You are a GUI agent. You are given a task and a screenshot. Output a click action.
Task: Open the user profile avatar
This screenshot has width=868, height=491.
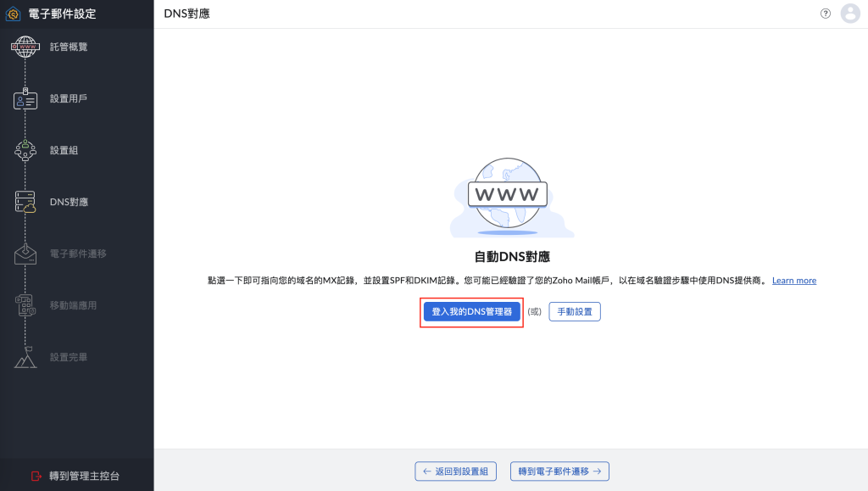pyautogui.click(x=850, y=14)
